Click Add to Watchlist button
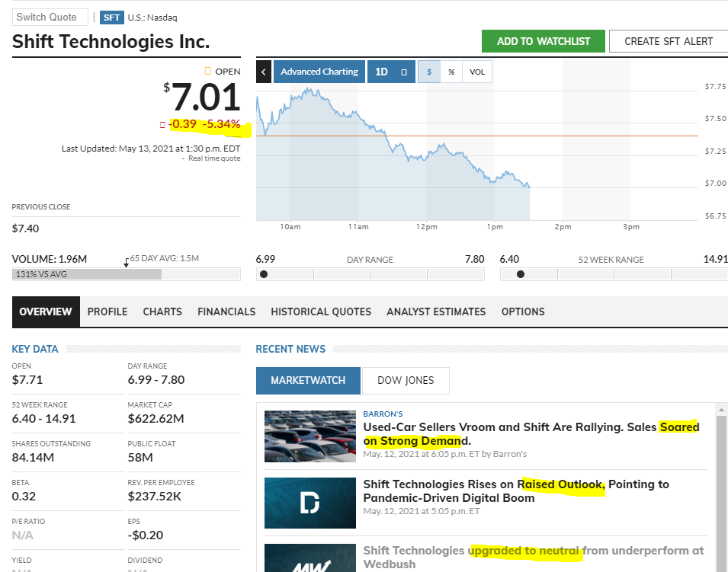This screenshot has height=572, width=728. point(543,41)
